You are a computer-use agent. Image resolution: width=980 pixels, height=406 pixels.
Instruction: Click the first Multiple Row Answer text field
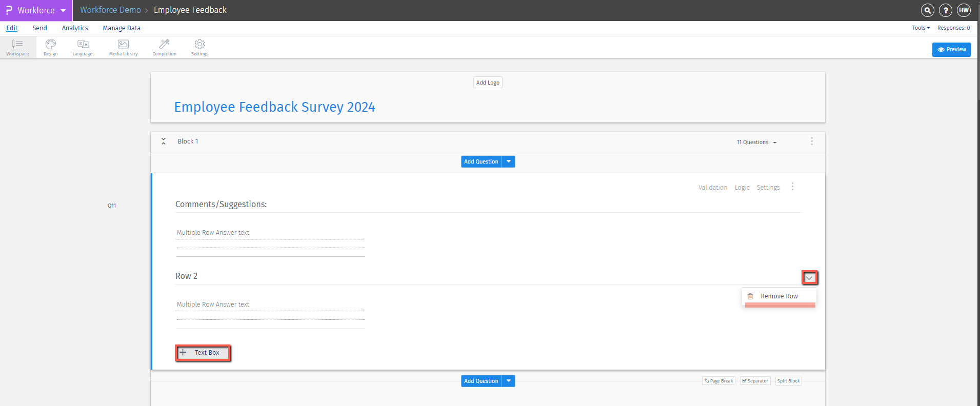(270, 233)
